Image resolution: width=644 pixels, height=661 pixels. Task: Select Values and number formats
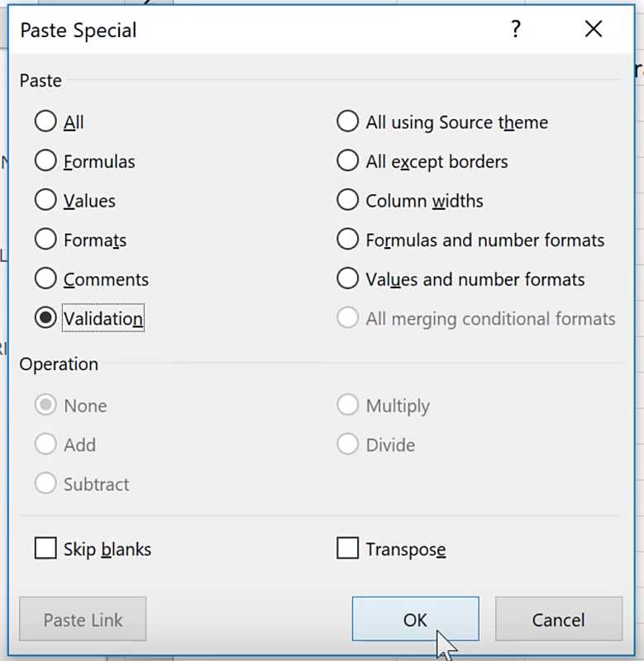tap(347, 279)
